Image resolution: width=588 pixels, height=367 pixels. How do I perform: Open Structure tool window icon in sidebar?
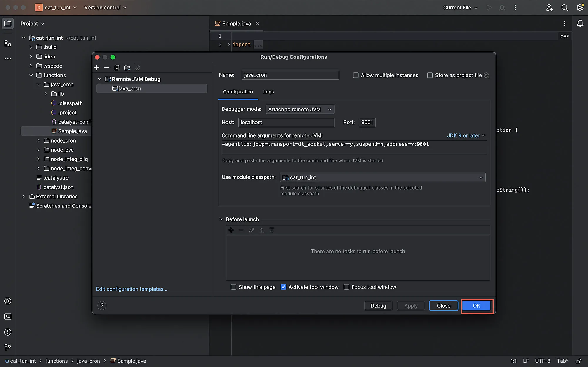tap(8, 43)
